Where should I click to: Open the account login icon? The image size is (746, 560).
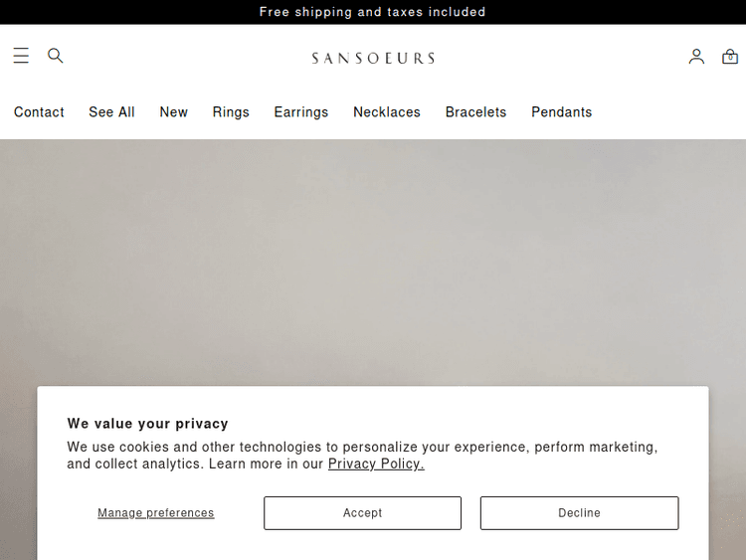pyautogui.click(x=696, y=57)
